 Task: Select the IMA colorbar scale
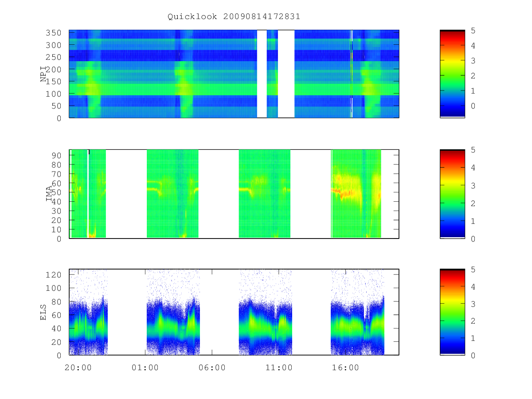coord(452,194)
